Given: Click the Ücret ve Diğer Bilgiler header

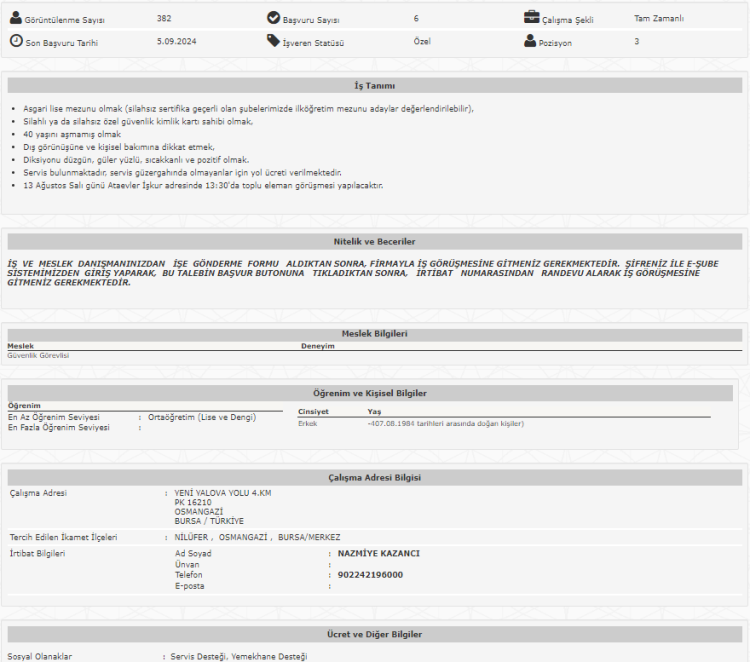Looking at the screenshot, I should (374, 634).
